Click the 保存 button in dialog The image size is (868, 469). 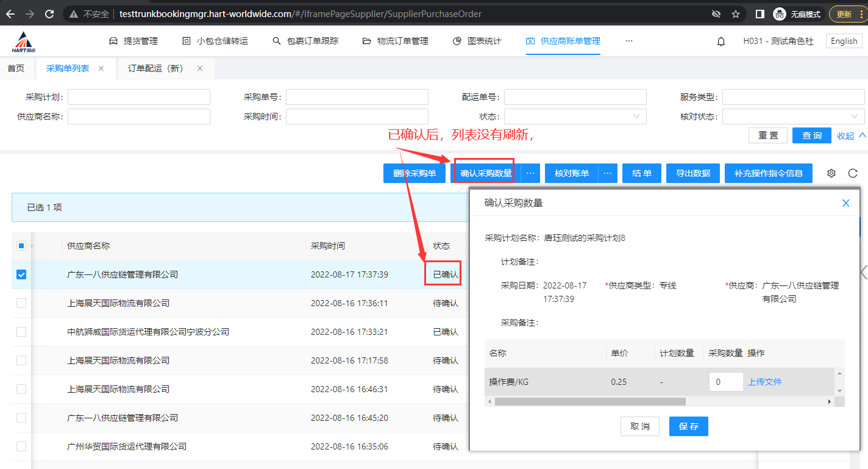(x=688, y=426)
